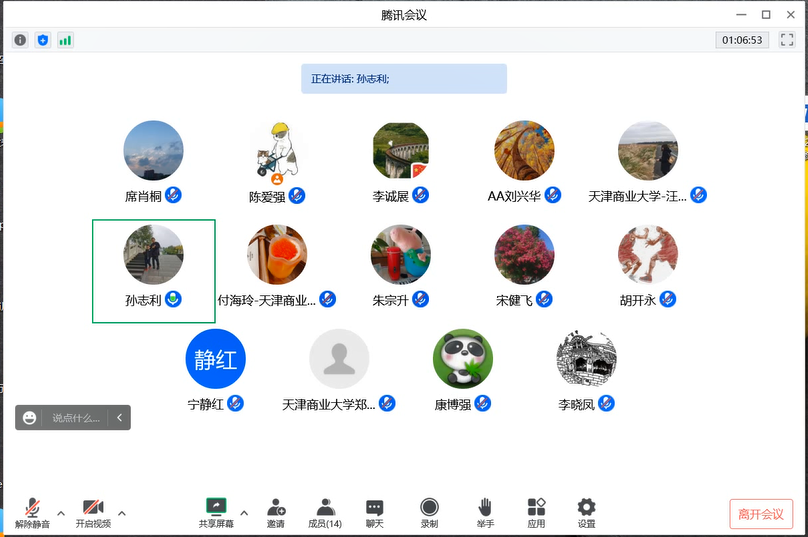Click the Invite (邀请) icon
This screenshot has width=808, height=537.
(276, 512)
